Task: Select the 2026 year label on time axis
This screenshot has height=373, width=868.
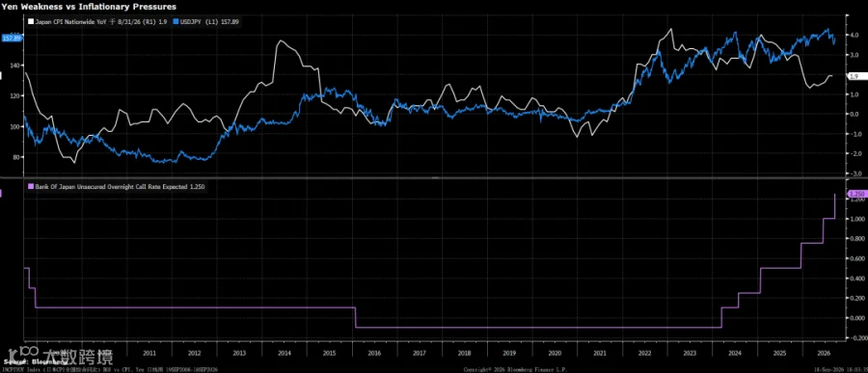Action: pyautogui.click(x=825, y=352)
